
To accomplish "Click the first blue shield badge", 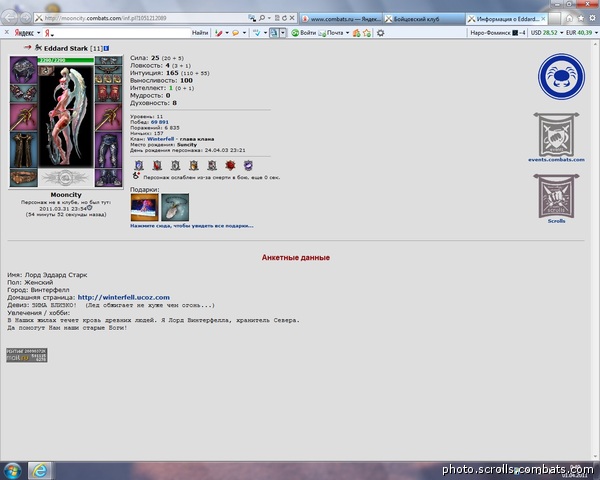I will tap(139, 165).
